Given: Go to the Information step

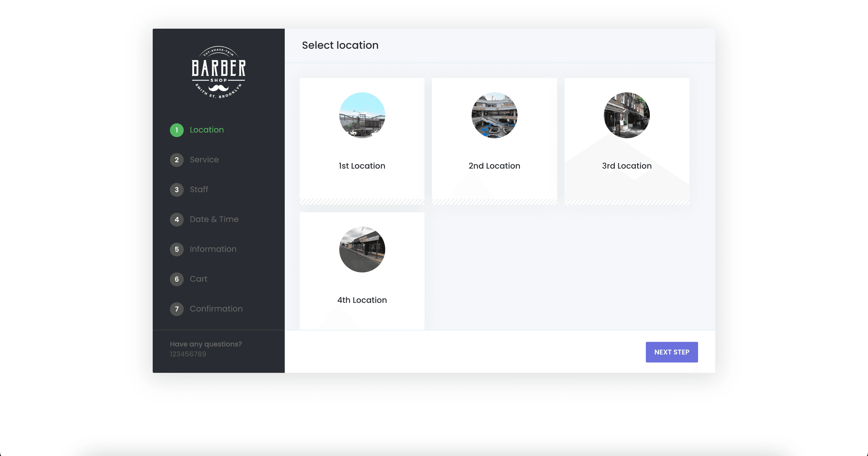Looking at the screenshot, I should [213, 249].
